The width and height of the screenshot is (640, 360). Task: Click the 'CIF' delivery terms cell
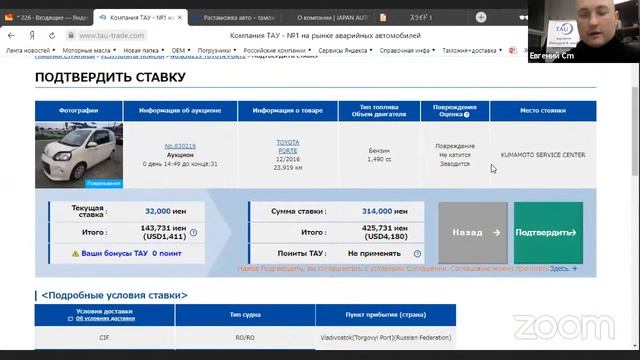pyautogui.click(x=104, y=338)
